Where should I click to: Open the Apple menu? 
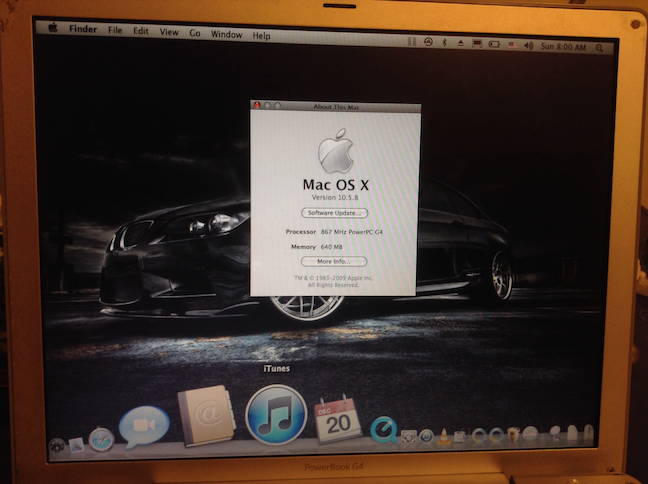click(x=53, y=28)
